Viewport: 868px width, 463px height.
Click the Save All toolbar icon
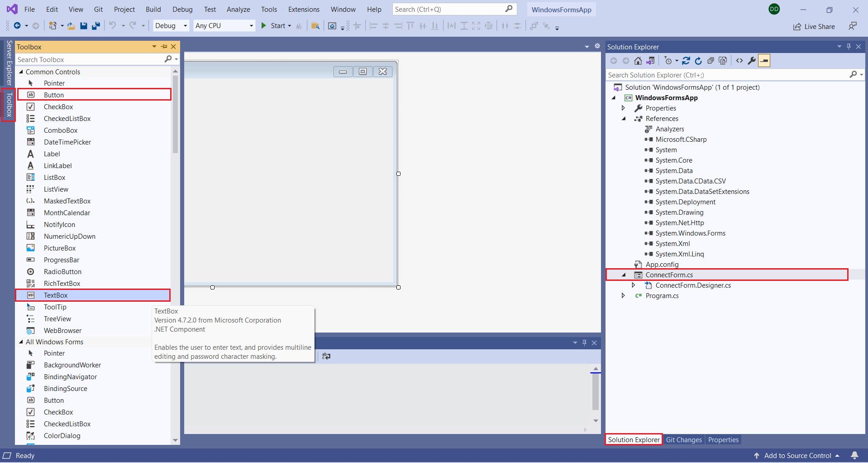point(95,26)
